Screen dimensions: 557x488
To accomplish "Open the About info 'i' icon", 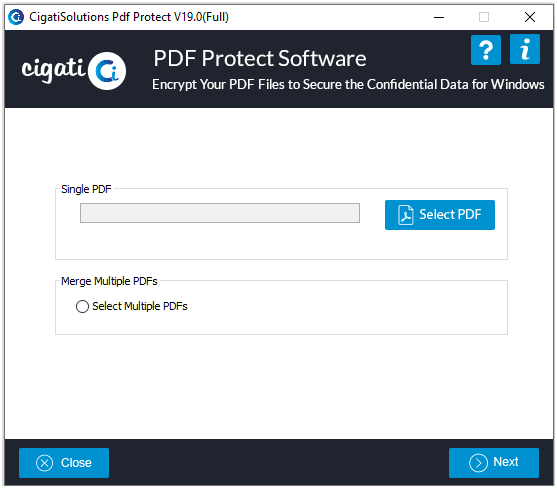I will click(525, 49).
